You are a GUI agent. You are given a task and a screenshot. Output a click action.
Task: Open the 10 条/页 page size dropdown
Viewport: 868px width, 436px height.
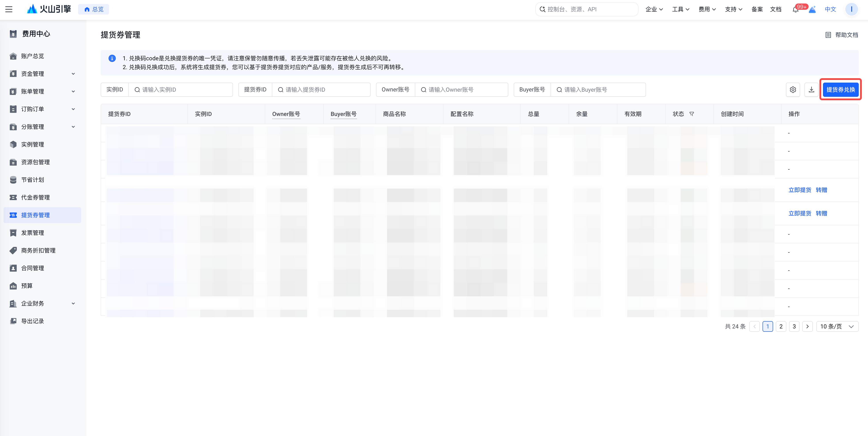pos(837,326)
